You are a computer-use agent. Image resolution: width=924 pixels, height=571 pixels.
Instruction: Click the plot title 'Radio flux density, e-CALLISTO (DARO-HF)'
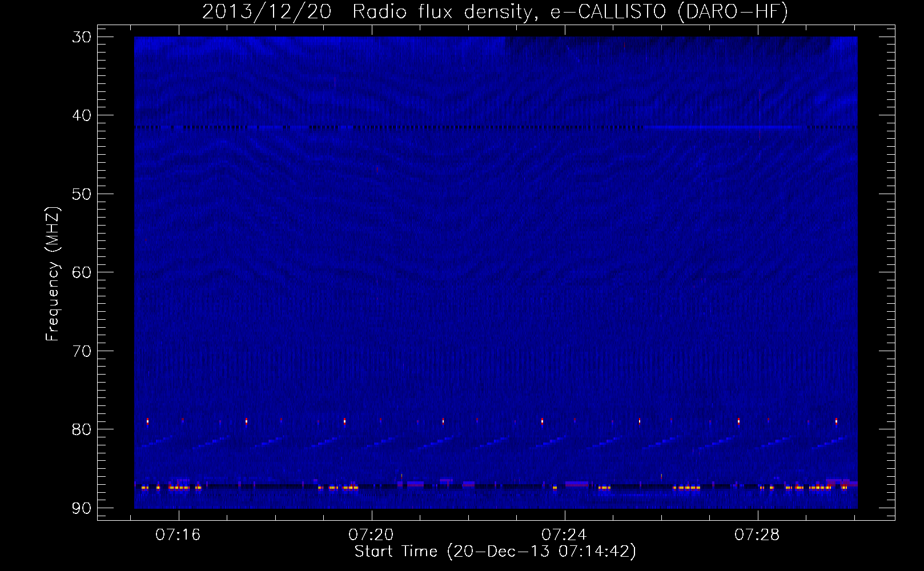[570, 11]
